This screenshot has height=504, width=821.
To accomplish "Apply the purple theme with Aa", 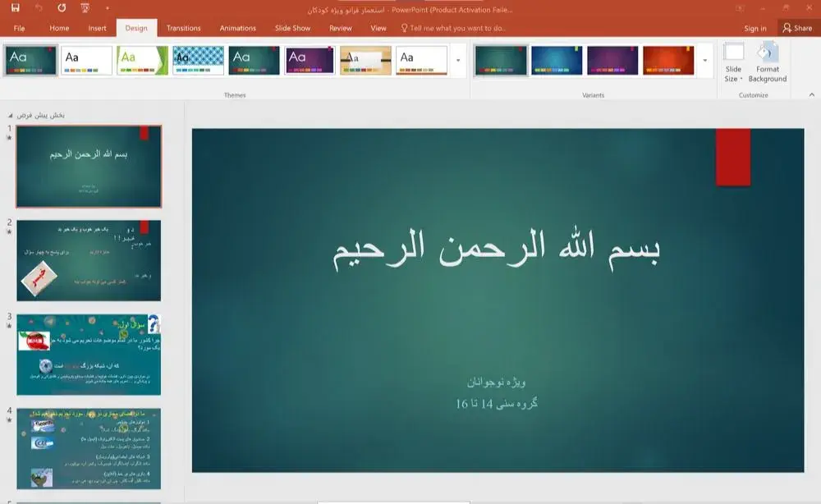I will 310,60.
